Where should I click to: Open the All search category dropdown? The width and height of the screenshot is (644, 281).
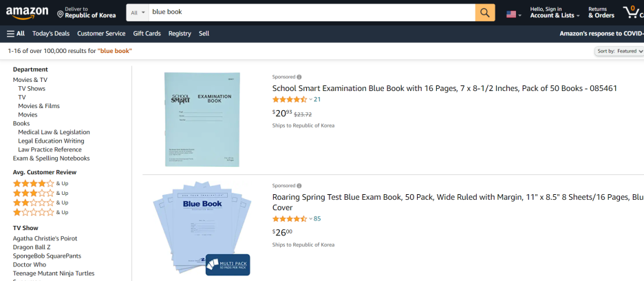138,13
